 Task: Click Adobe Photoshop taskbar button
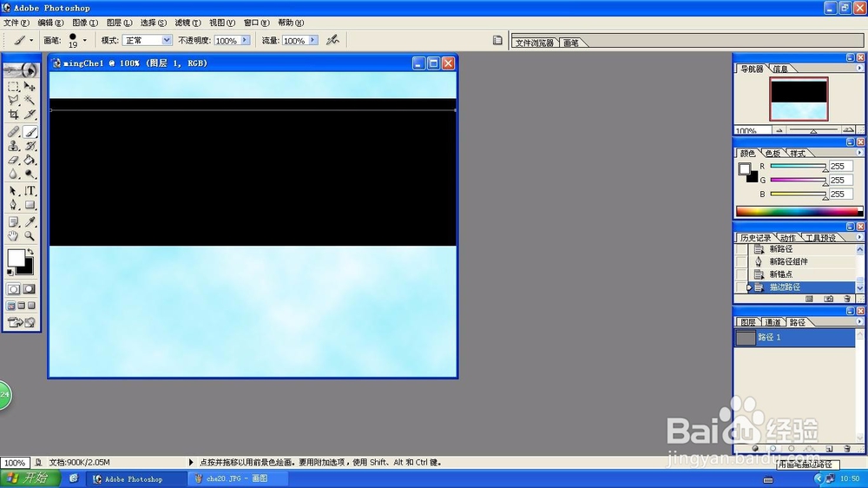(x=136, y=478)
